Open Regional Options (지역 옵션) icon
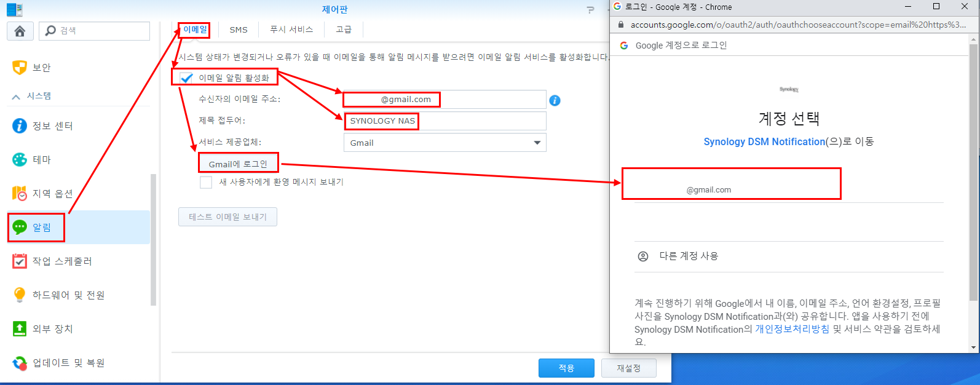Screen dimensions: 980x385 [x=20, y=193]
